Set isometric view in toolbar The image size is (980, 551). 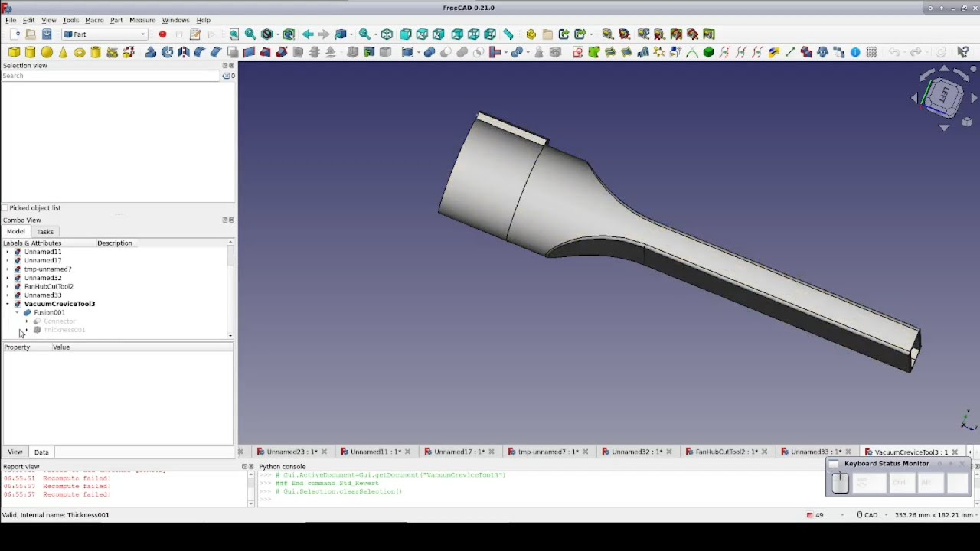pyautogui.click(x=387, y=34)
